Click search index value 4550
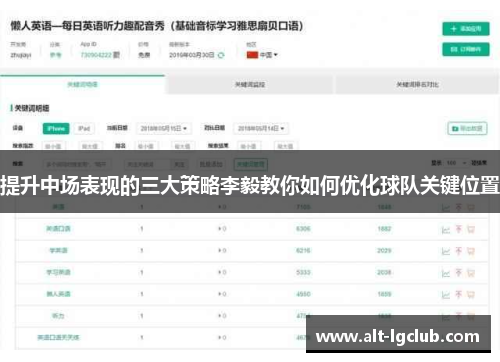Screen dimensions: 500x362 point(303,294)
